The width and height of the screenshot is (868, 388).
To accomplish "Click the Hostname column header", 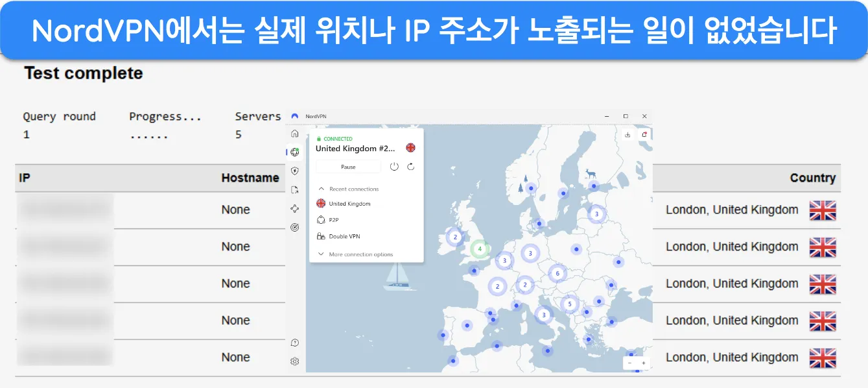I will 250,178.
